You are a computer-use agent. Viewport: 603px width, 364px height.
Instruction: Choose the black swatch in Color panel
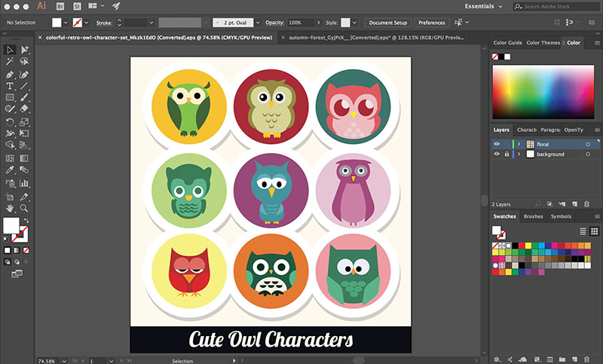point(501,57)
